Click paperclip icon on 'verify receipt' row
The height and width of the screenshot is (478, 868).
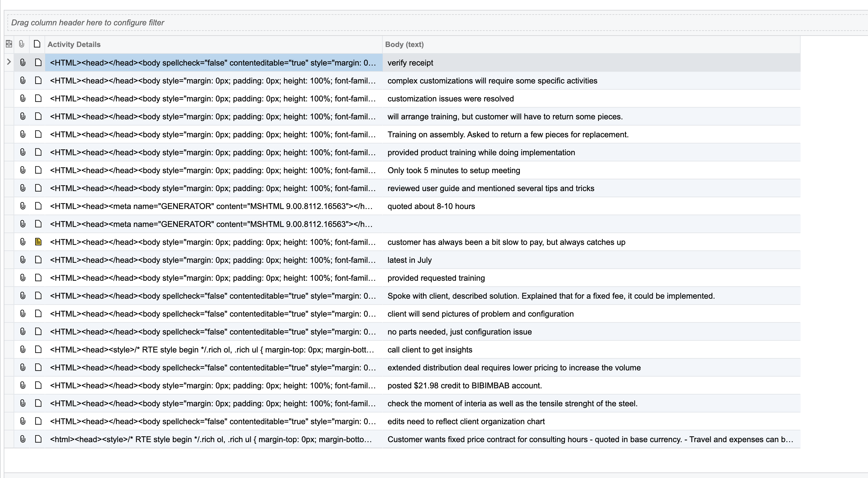pyautogui.click(x=23, y=62)
